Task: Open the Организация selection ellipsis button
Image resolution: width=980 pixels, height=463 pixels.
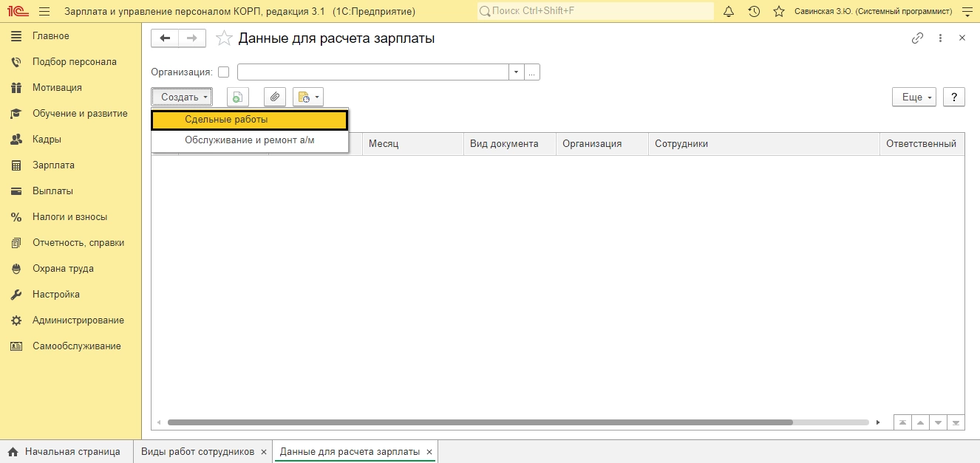Action: point(532,72)
